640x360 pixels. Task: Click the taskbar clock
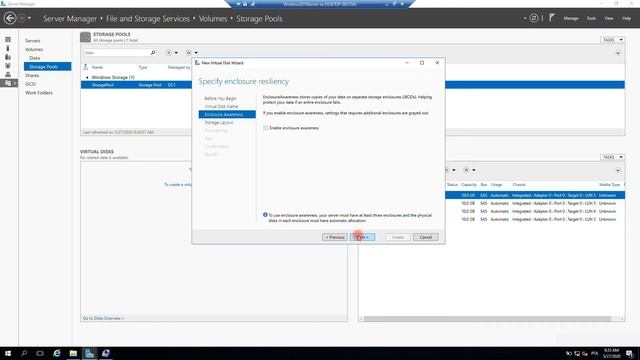(611, 353)
